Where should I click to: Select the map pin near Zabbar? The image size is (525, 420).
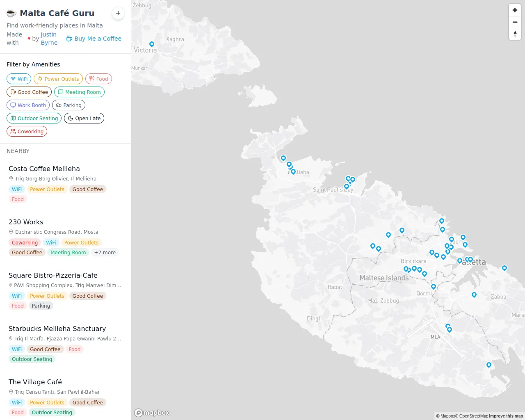tap(474, 295)
